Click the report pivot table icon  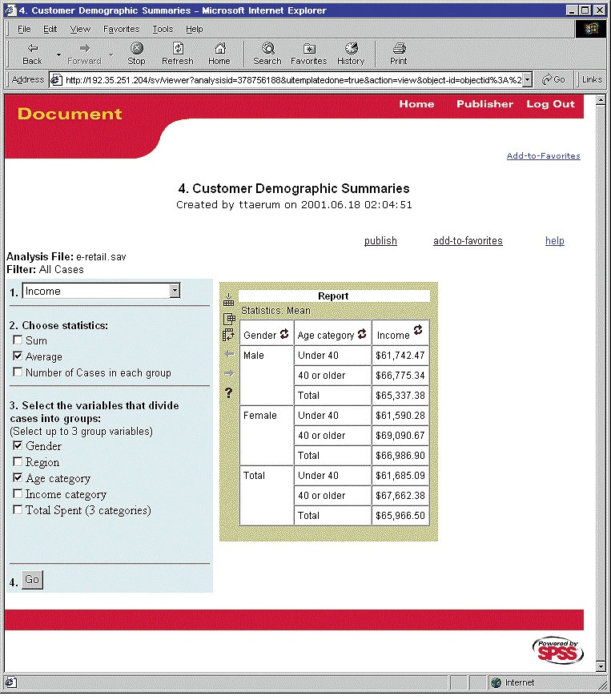(x=228, y=335)
